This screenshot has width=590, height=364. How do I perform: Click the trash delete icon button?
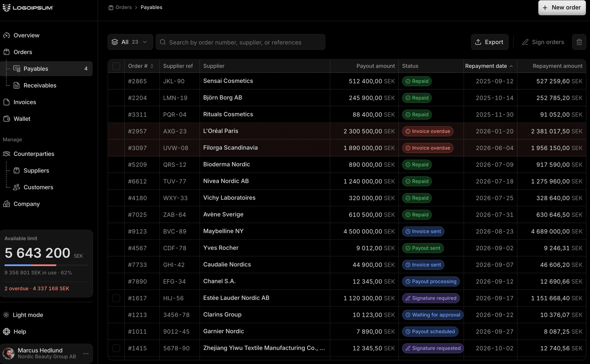point(579,42)
